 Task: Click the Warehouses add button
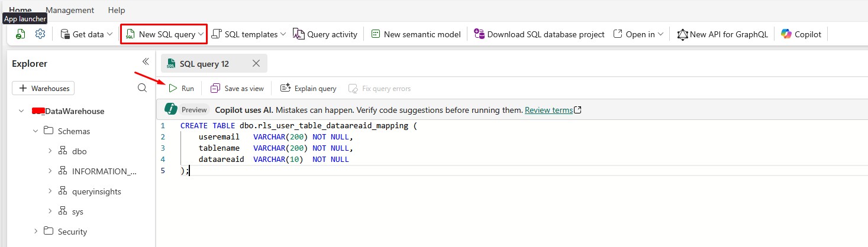click(43, 88)
